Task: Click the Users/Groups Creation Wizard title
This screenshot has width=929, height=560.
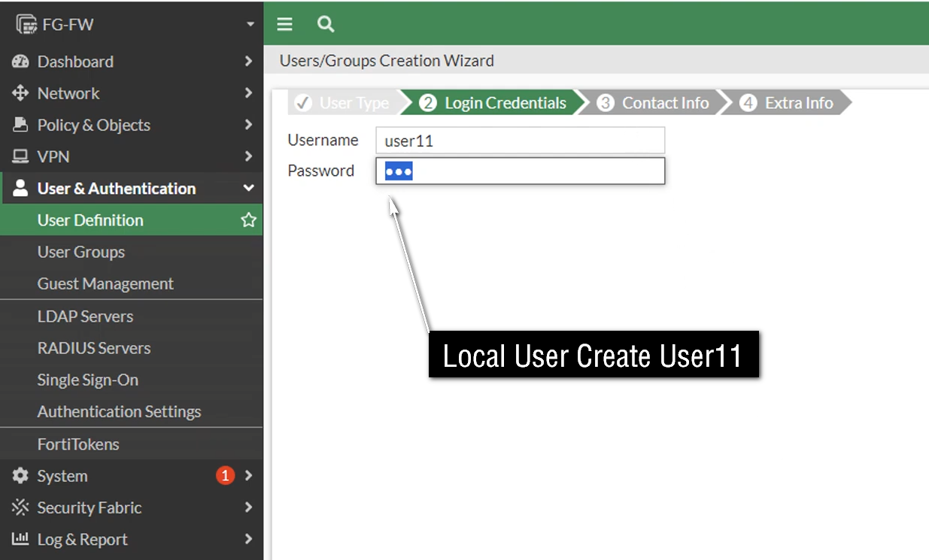Action: click(x=387, y=61)
